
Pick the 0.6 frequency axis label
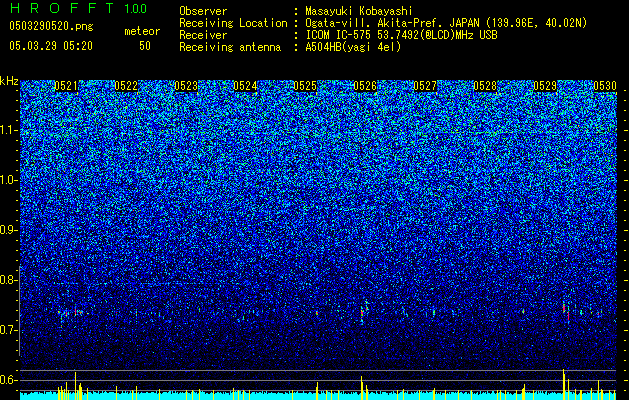(x=7, y=380)
